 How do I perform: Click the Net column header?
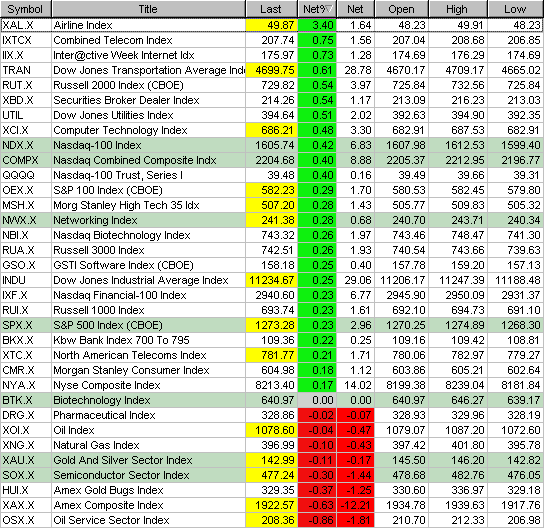click(356, 9)
